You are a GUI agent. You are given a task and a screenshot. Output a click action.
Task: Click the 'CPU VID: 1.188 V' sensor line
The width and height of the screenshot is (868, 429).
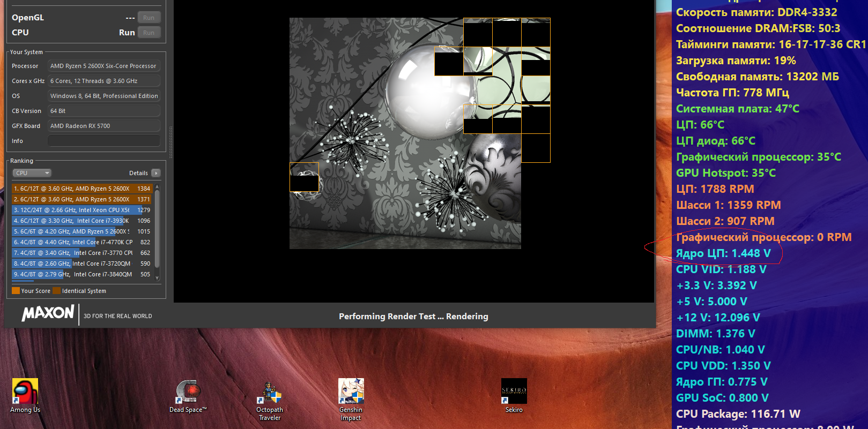[x=721, y=269]
